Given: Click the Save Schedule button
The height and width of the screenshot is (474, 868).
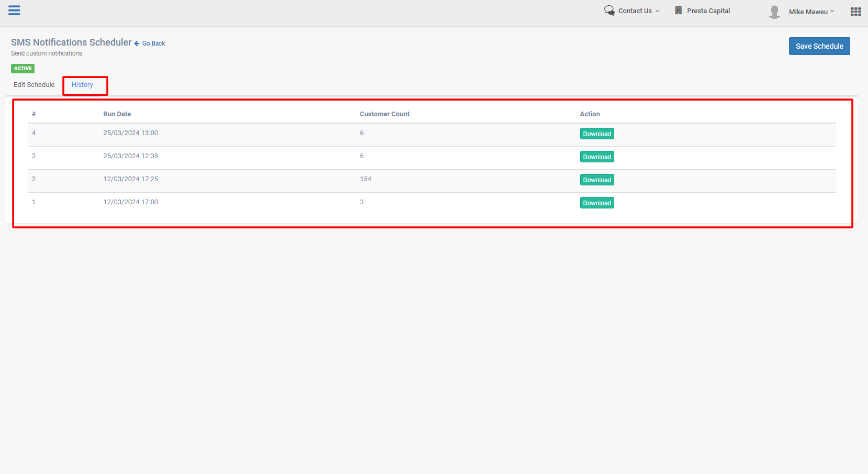Looking at the screenshot, I should point(819,46).
